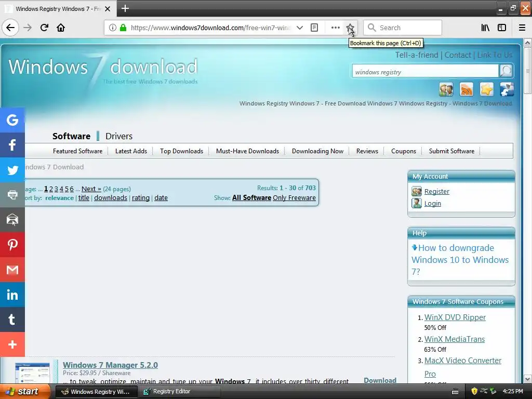Toggle Reader View icon
Screen dimensions: 532x399
click(x=314, y=28)
